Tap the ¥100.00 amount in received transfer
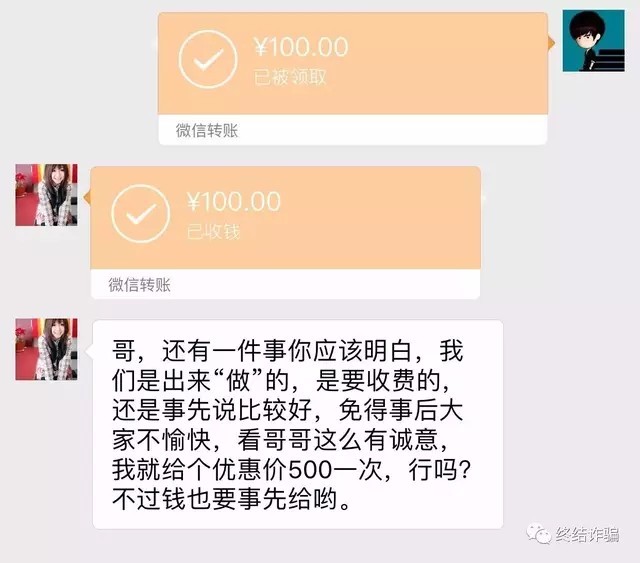 tap(234, 201)
